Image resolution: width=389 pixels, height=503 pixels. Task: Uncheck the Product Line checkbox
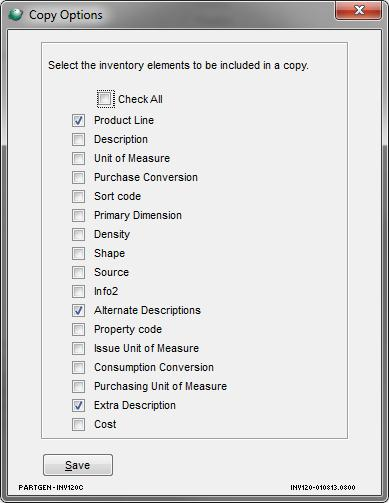(78, 120)
